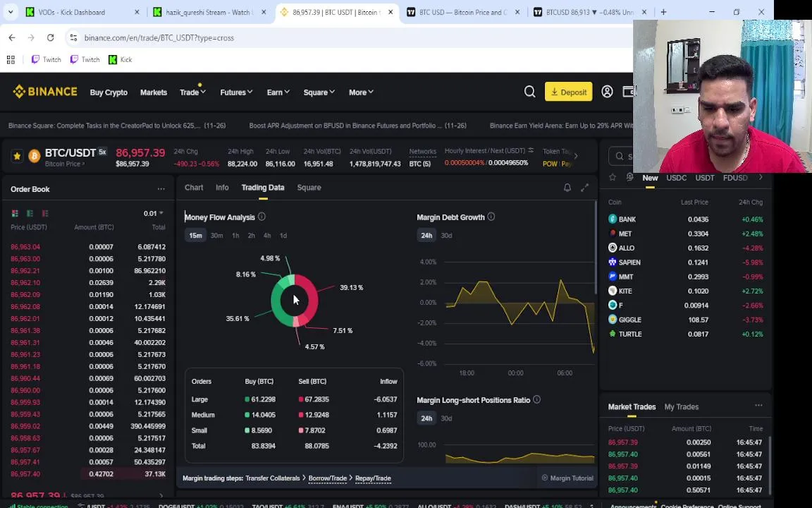Reload the browser page

50,37
